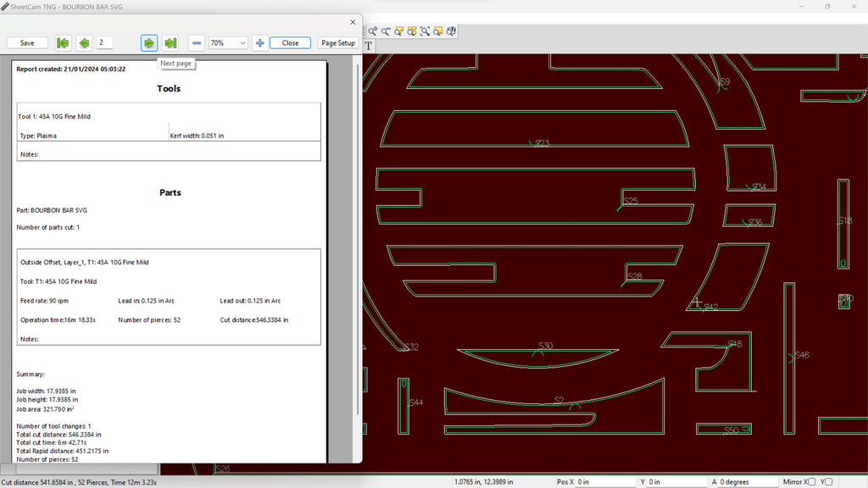
Task: Click the zoom window selection icon
Action: click(426, 31)
